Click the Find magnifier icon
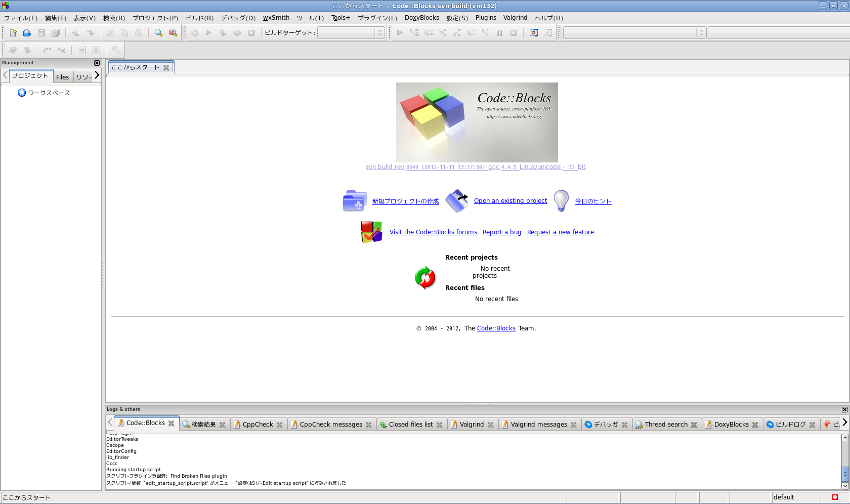The width and height of the screenshot is (850, 504). click(158, 33)
